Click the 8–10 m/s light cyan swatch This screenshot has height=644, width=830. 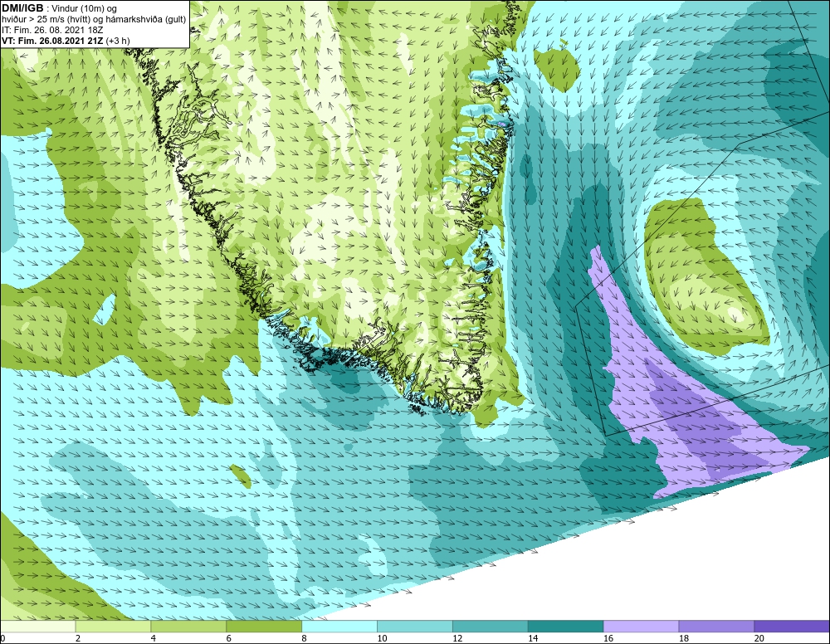339,627
